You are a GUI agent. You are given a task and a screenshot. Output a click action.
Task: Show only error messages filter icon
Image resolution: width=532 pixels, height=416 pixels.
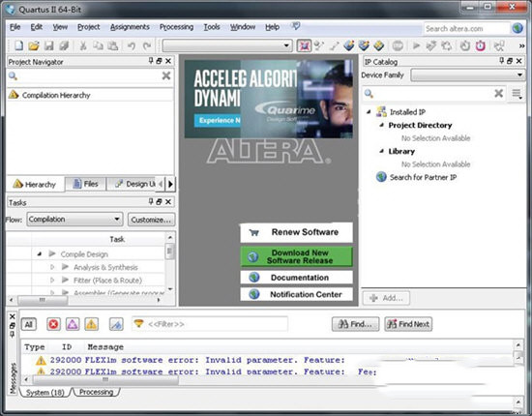[53, 324]
